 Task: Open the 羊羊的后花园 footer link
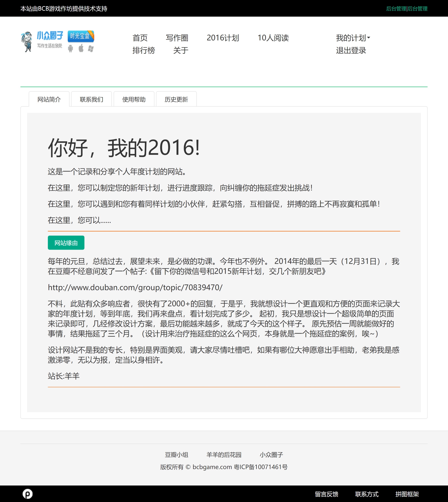tap(224, 455)
